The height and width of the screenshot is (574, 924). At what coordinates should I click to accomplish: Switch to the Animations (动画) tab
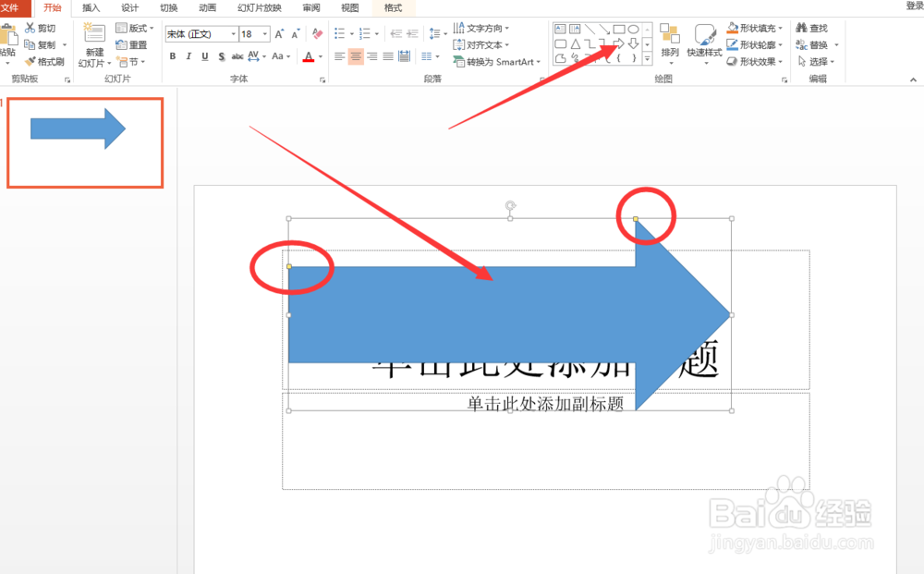coord(207,7)
